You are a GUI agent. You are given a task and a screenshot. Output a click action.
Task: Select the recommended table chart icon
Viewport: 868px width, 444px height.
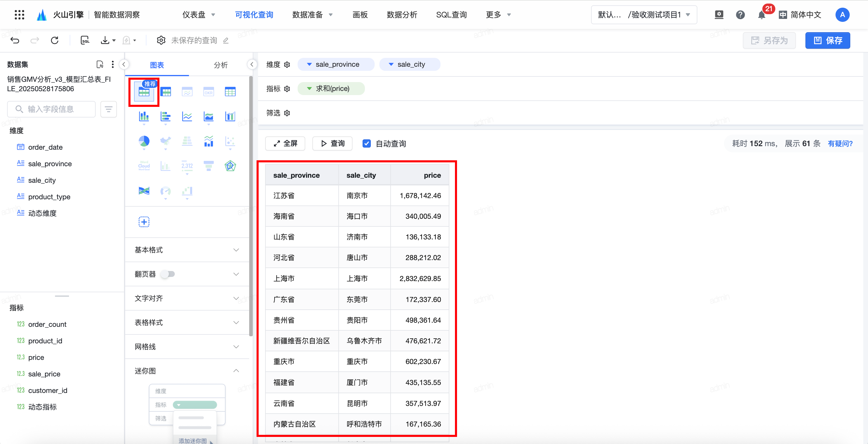[x=144, y=92]
